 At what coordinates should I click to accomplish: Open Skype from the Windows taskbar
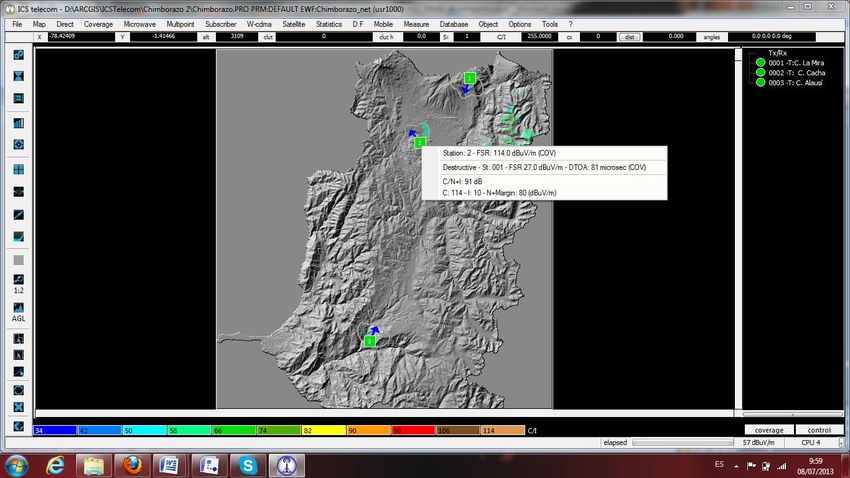247,464
